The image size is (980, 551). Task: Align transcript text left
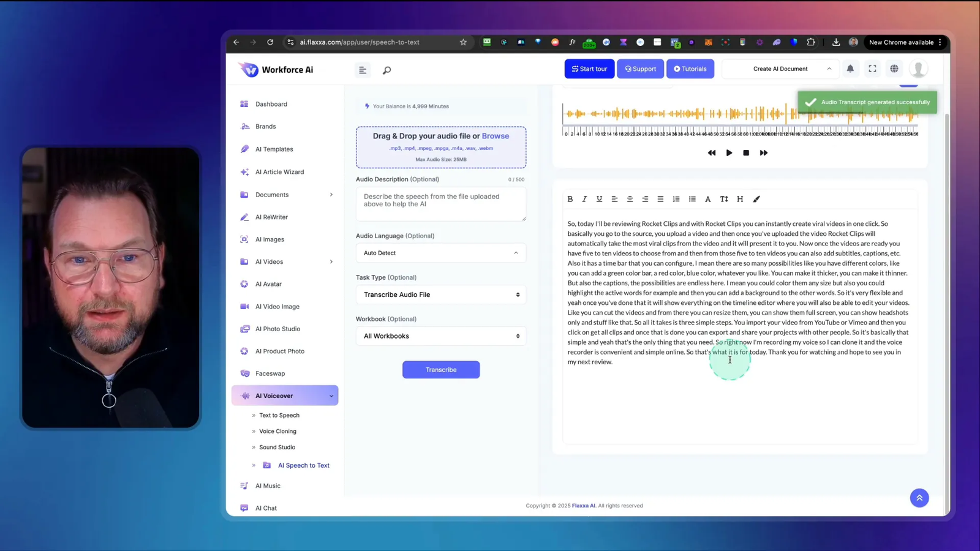pos(614,199)
